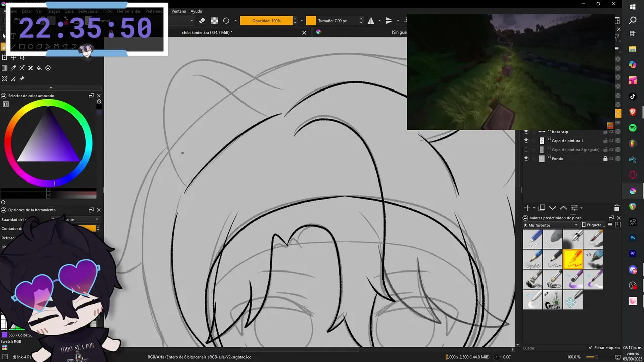Select the Fill bucket tool
This screenshot has width=644, height=362.
39,68
